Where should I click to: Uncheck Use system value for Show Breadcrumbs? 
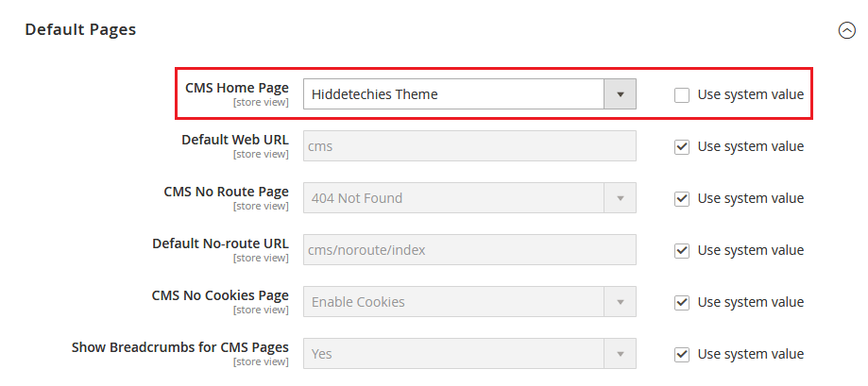point(681,354)
